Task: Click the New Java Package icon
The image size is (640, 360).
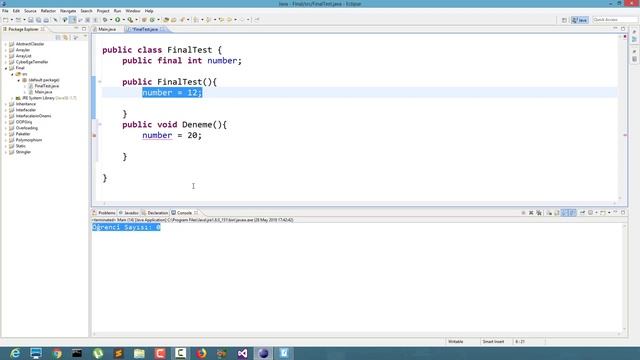Action: click(x=144, y=20)
